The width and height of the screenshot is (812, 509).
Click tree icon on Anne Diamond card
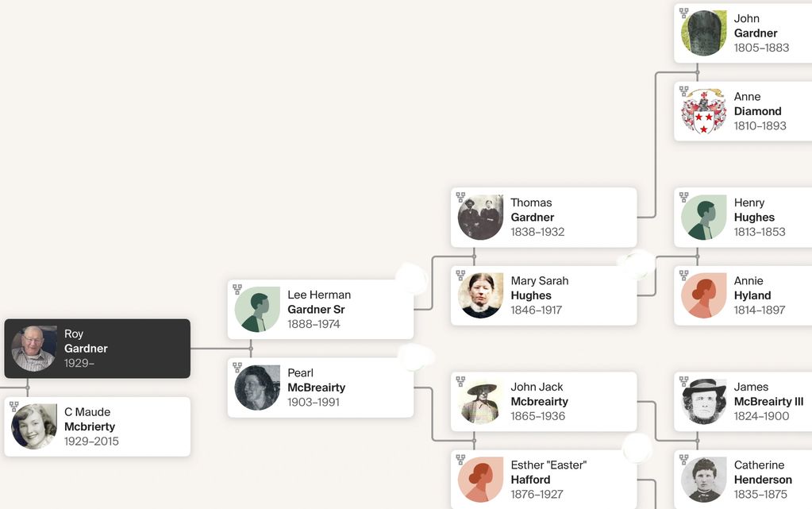pyautogui.click(x=683, y=91)
